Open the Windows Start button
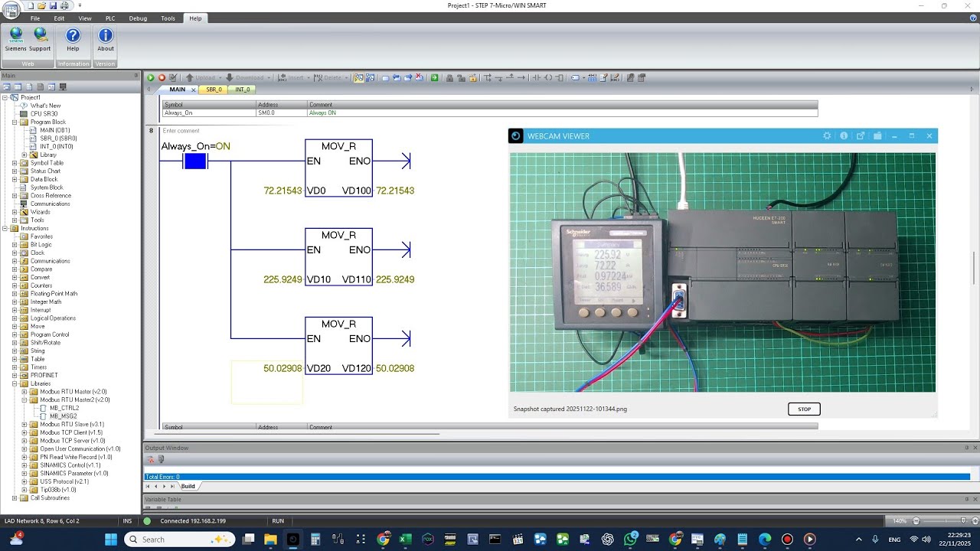 click(111, 540)
